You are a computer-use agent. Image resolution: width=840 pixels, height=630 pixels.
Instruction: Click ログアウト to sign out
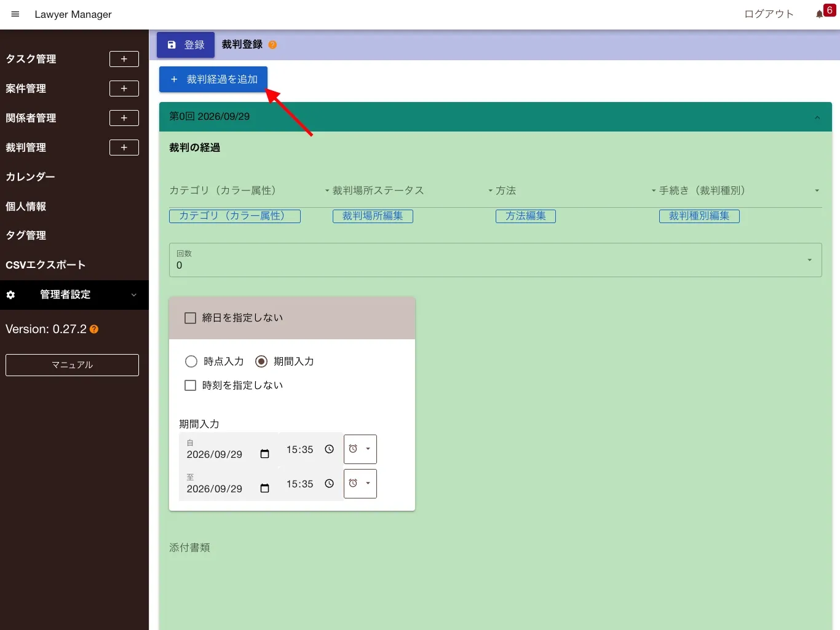tap(769, 14)
